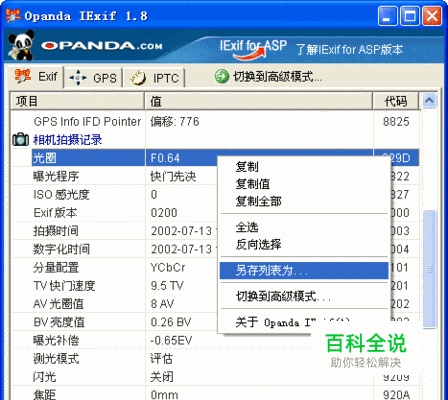Click the code cell 920A
The height and width of the screenshot is (400, 448).
coord(396,395)
